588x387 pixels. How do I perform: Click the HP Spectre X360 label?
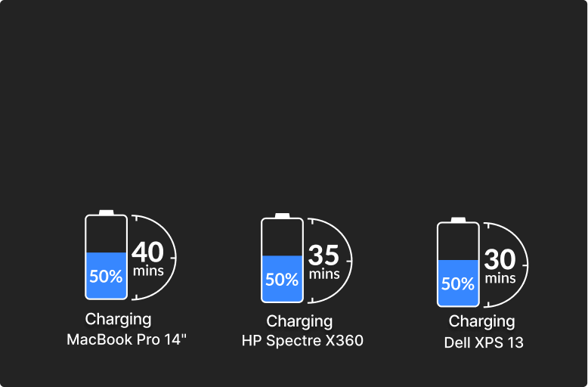302,340
